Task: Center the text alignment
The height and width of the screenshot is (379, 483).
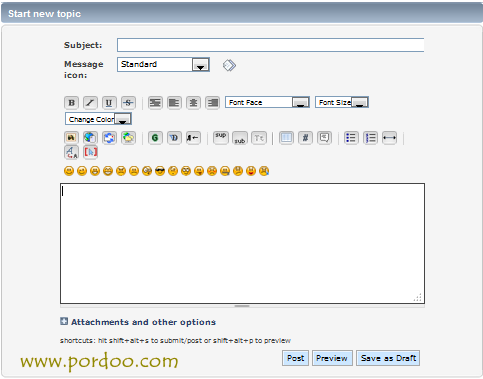Action: pyautogui.click(x=193, y=103)
